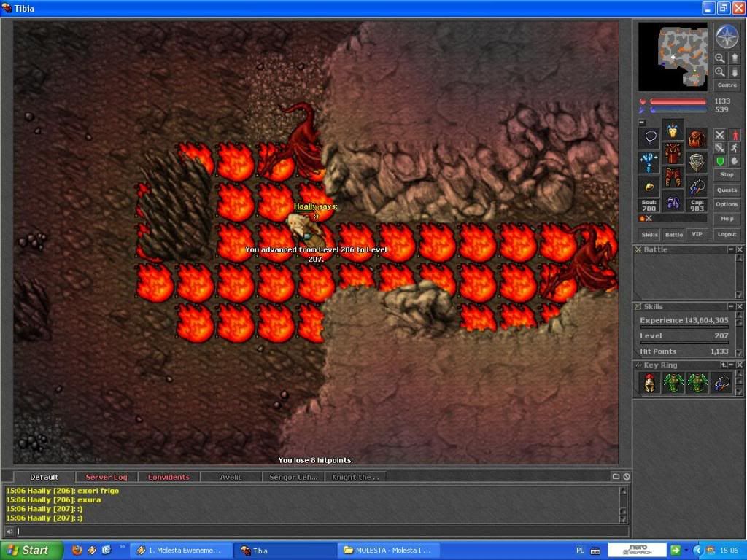Select the blue ice wand weapon slot
The height and width of the screenshot is (560, 747).
point(649,162)
